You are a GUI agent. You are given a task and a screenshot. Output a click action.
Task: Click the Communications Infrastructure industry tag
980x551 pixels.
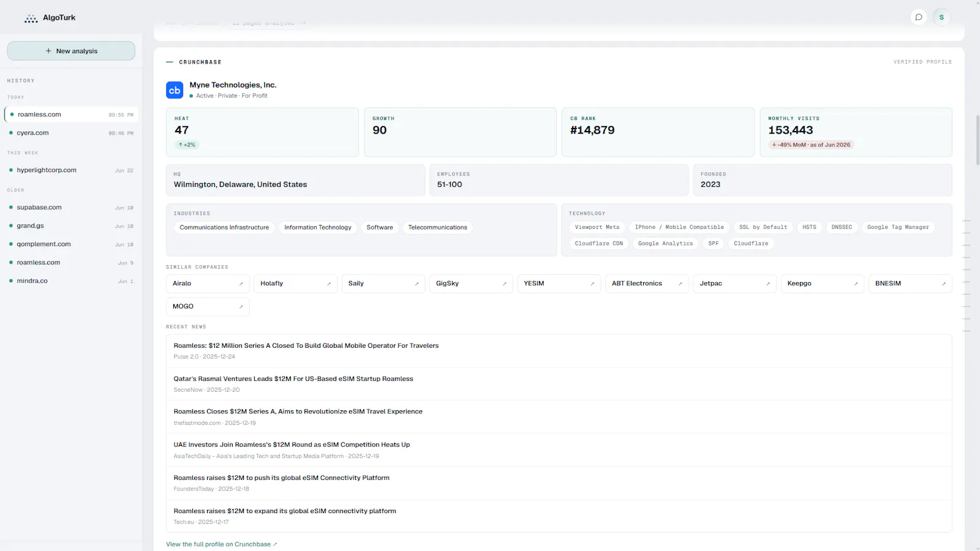224,228
